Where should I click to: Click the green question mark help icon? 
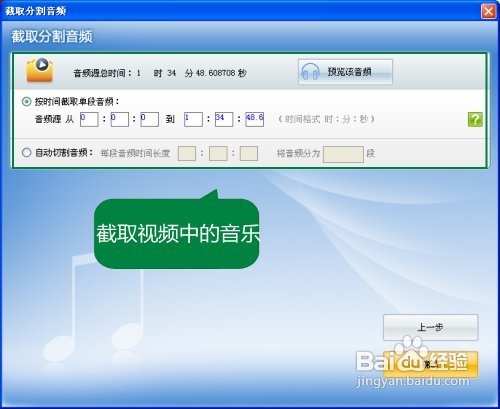tap(475, 119)
